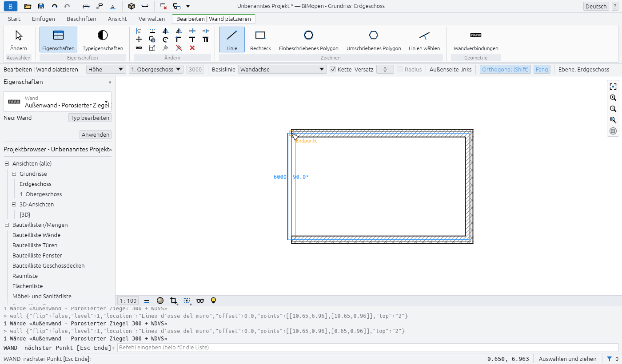Screen dimensions: 622x364
Task: Open Wandverbindungen geometry tool
Action: coord(476,40)
